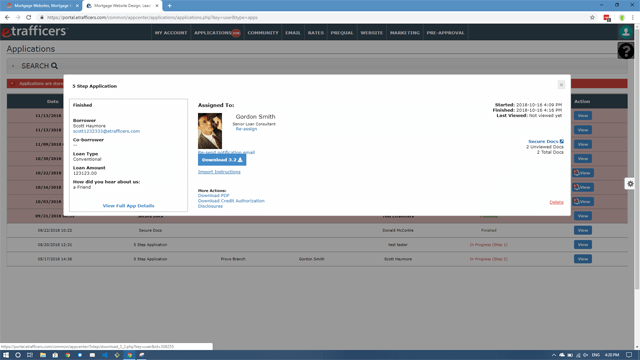Open the Import Instructions link

[219, 172]
